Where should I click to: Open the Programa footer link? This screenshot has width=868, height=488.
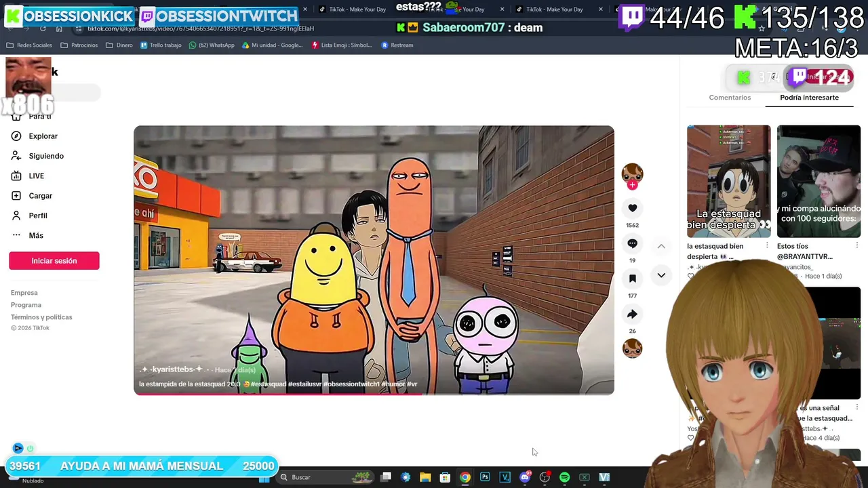pyautogui.click(x=26, y=305)
